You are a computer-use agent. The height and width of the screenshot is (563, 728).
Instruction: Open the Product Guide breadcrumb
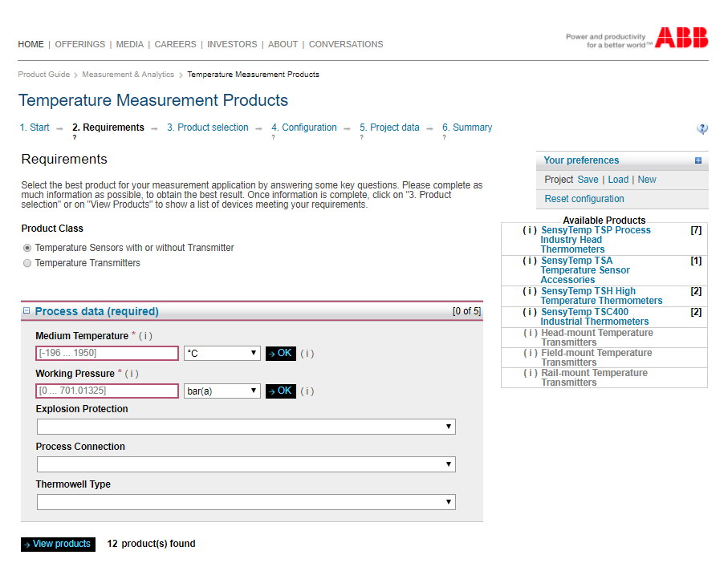coord(43,75)
